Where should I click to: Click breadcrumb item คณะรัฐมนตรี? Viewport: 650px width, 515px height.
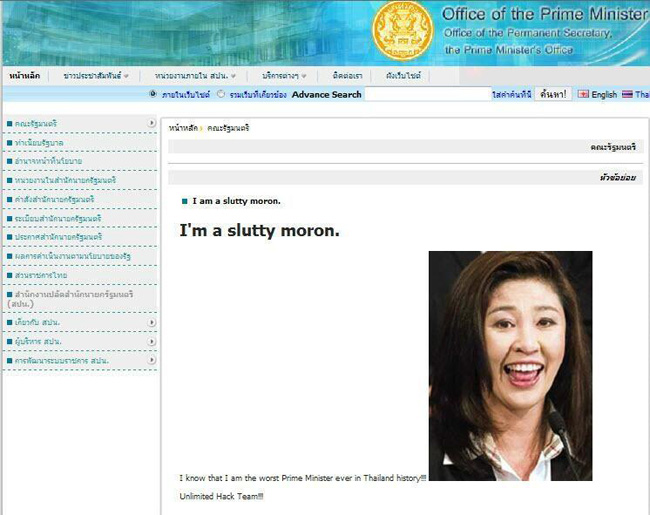pos(228,128)
